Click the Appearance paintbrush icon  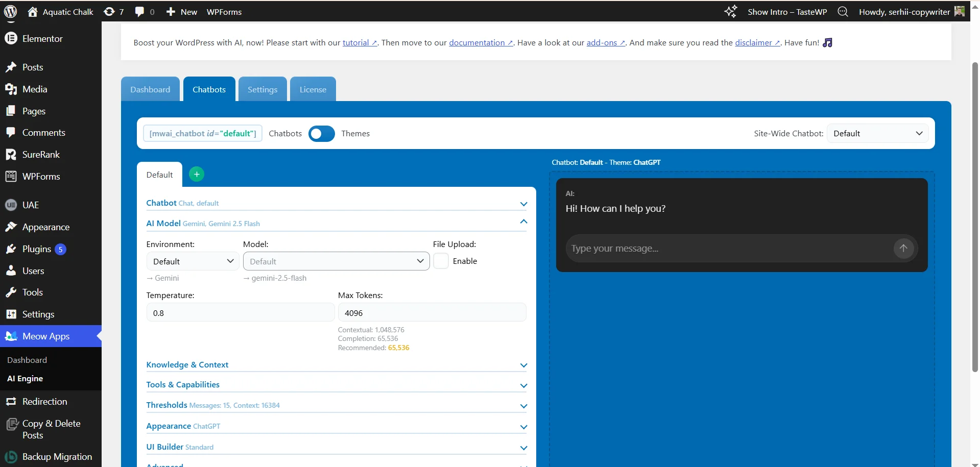(x=11, y=227)
